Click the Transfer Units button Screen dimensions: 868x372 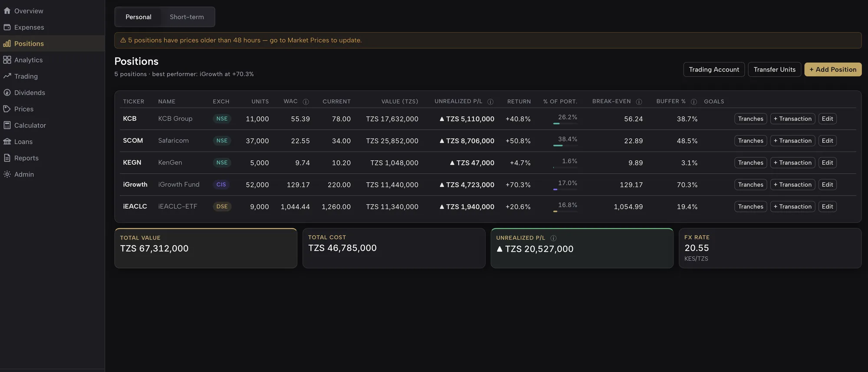coord(774,69)
